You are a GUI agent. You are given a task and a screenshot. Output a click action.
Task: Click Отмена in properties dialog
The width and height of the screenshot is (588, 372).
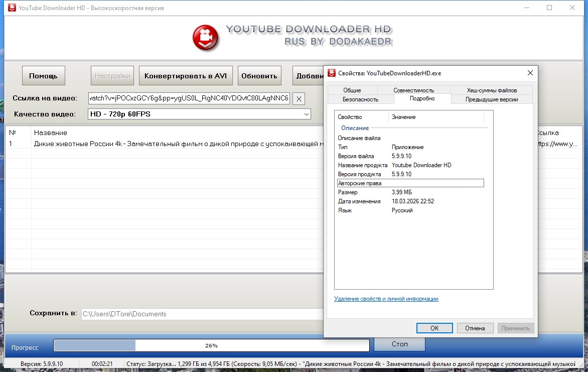pyautogui.click(x=475, y=328)
